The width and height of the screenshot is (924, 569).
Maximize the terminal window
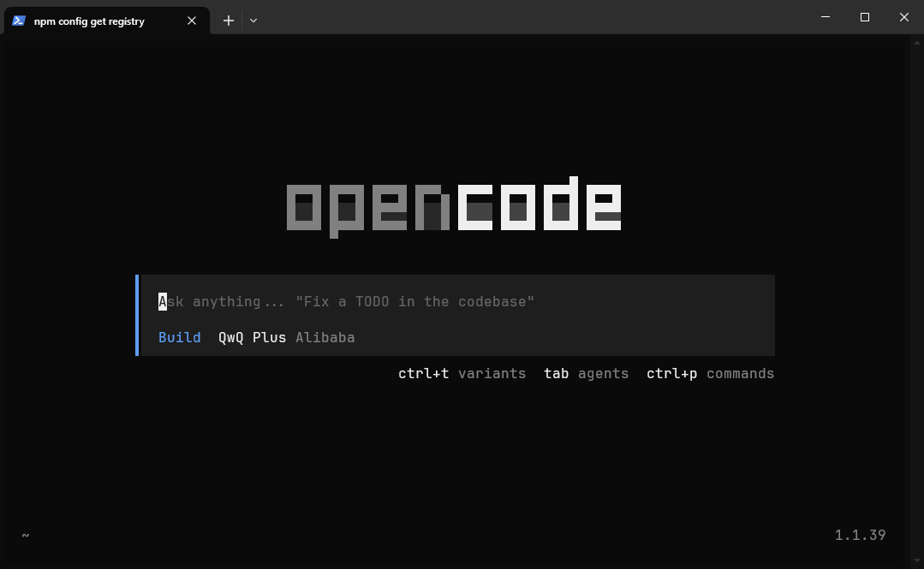click(864, 17)
